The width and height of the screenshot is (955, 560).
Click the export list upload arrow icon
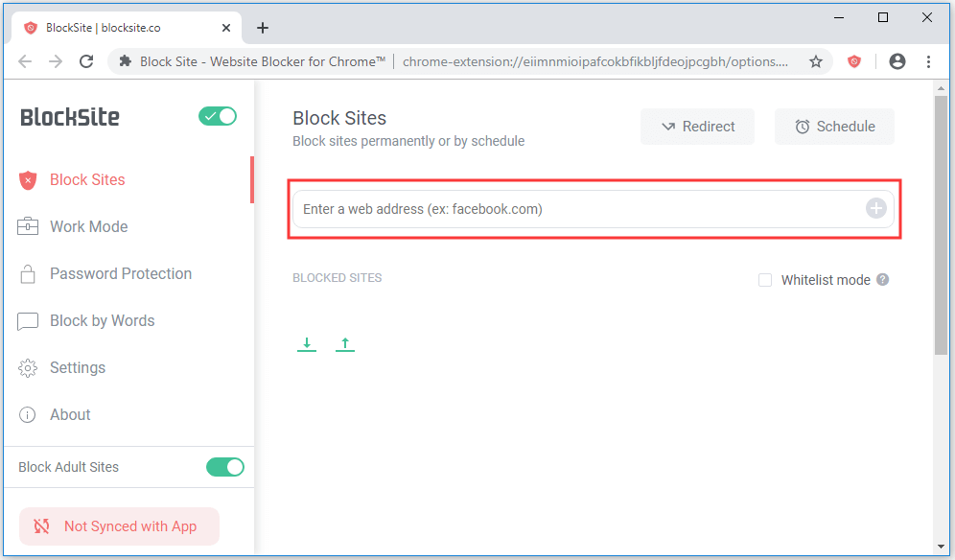click(x=345, y=344)
